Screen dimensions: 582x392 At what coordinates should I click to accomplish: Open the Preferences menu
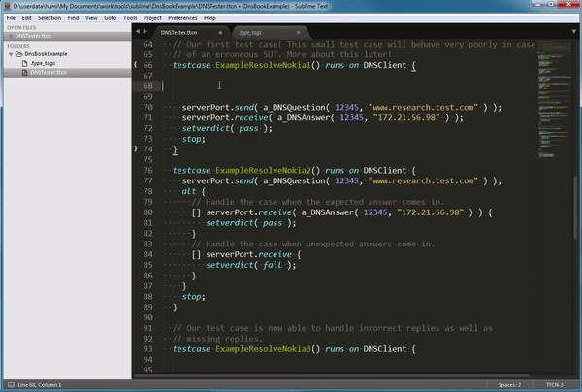coord(182,17)
